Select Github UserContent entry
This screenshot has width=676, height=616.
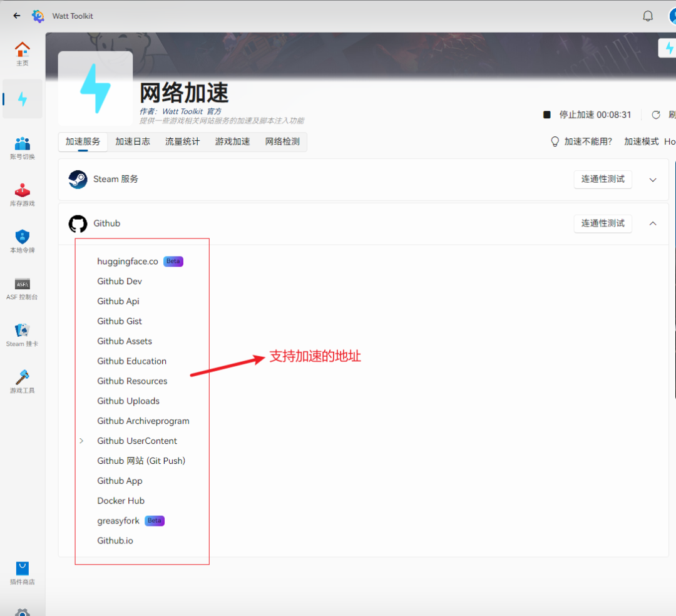point(137,441)
